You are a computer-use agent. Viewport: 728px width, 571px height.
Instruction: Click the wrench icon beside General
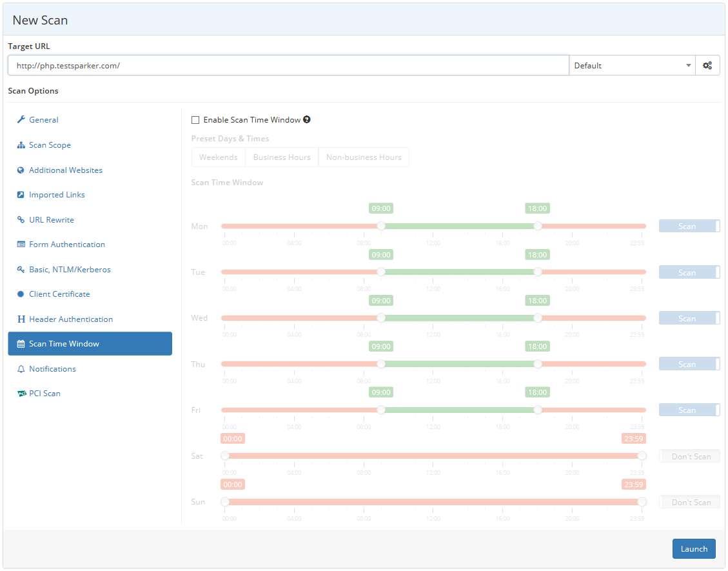click(x=21, y=120)
